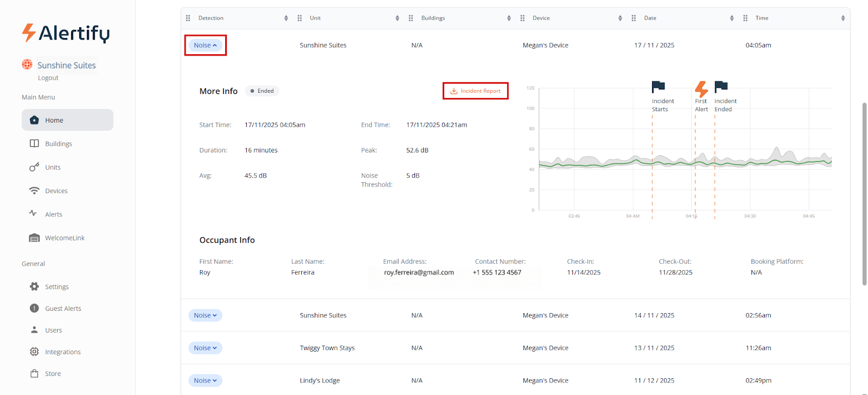Click the Date column drag handle
This screenshot has width=868, height=395.
(x=634, y=18)
